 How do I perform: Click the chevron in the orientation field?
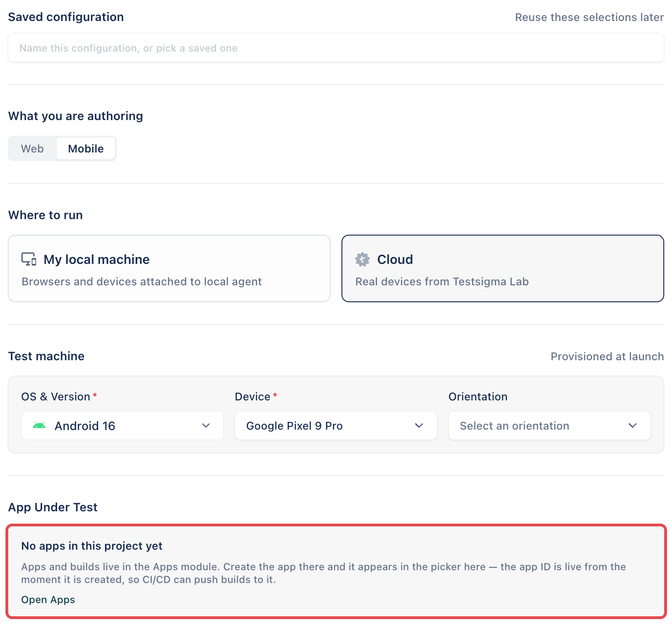[x=633, y=425]
